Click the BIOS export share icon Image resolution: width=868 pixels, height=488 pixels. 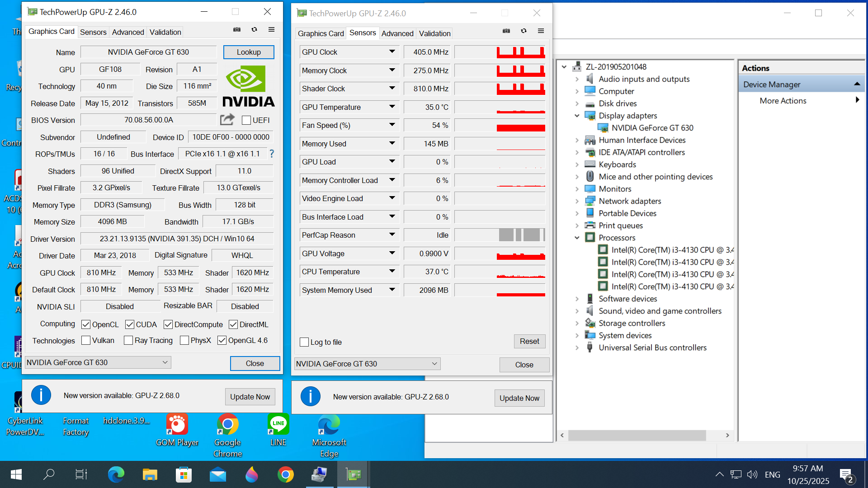click(227, 120)
